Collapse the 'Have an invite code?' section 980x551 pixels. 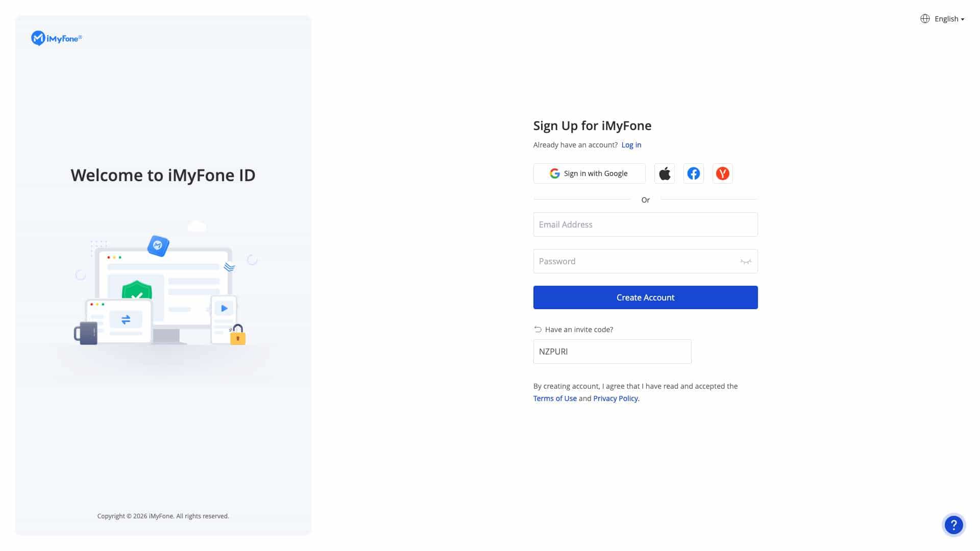pyautogui.click(x=573, y=330)
